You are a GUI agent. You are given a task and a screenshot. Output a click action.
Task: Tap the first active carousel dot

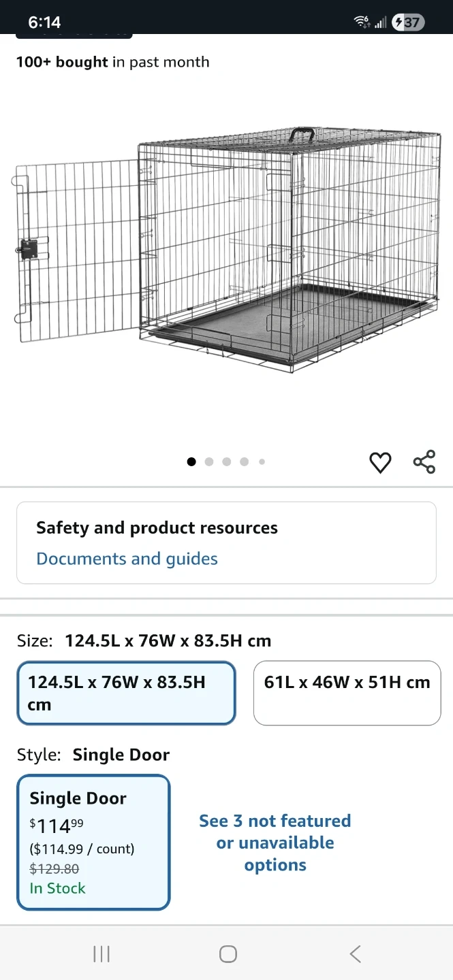tap(191, 461)
